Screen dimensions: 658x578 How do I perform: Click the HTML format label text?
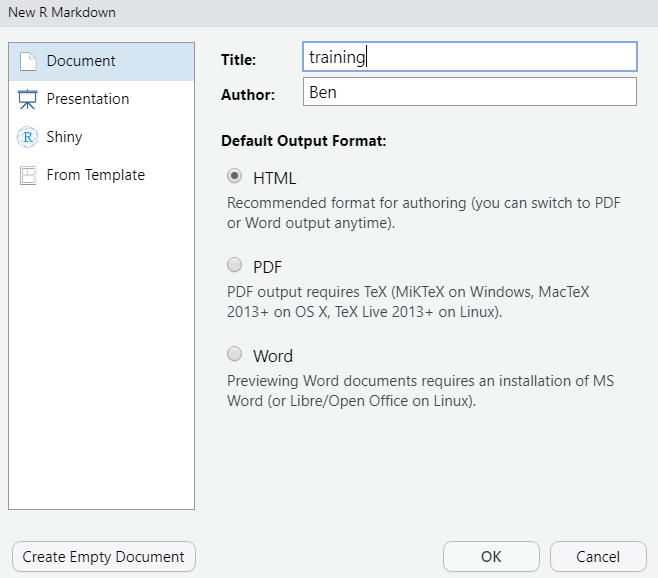click(274, 178)
